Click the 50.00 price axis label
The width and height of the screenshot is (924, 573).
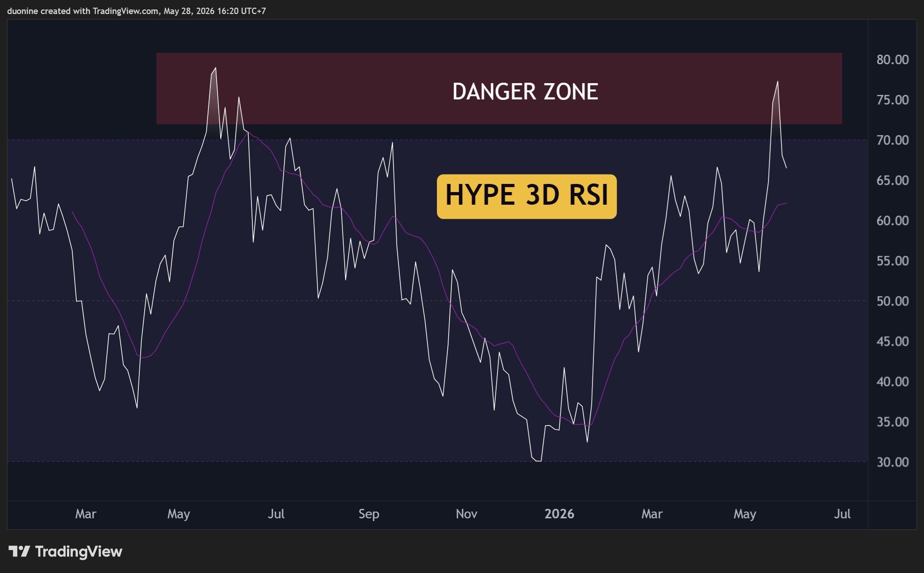coord(892,301)
